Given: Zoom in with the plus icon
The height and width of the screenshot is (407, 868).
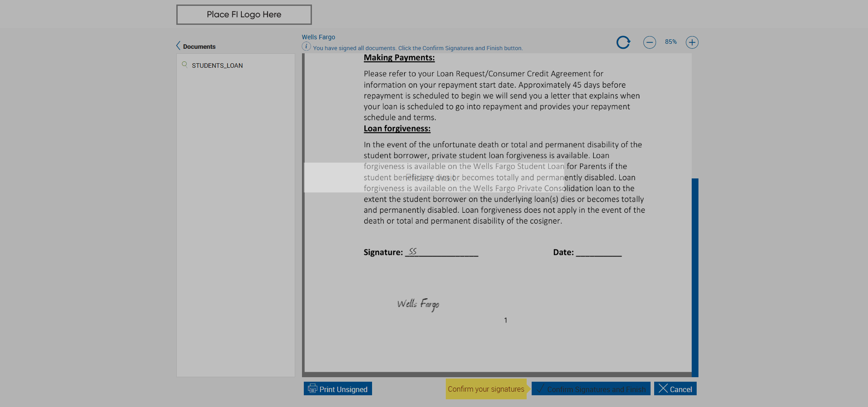Looking at the screenshot, I should click(692, 42).
